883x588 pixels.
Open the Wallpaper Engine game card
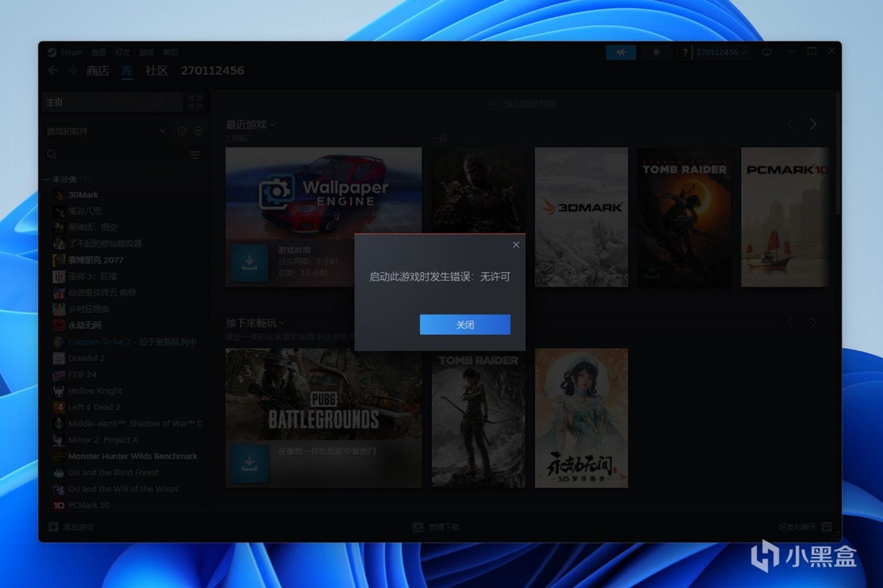[324, 194]
